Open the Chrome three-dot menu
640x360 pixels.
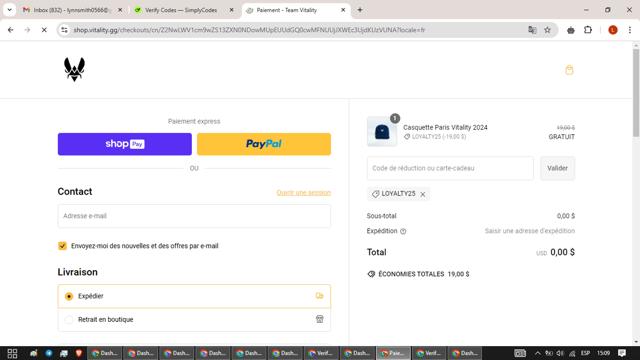point(630,30)
